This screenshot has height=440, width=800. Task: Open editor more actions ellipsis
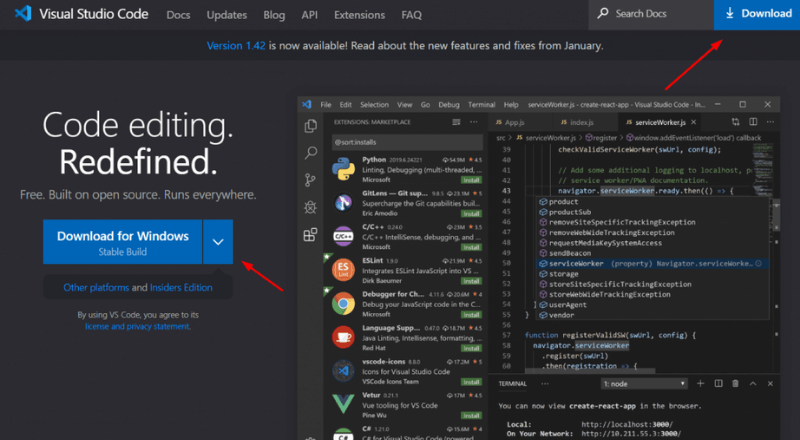(770, 122)
